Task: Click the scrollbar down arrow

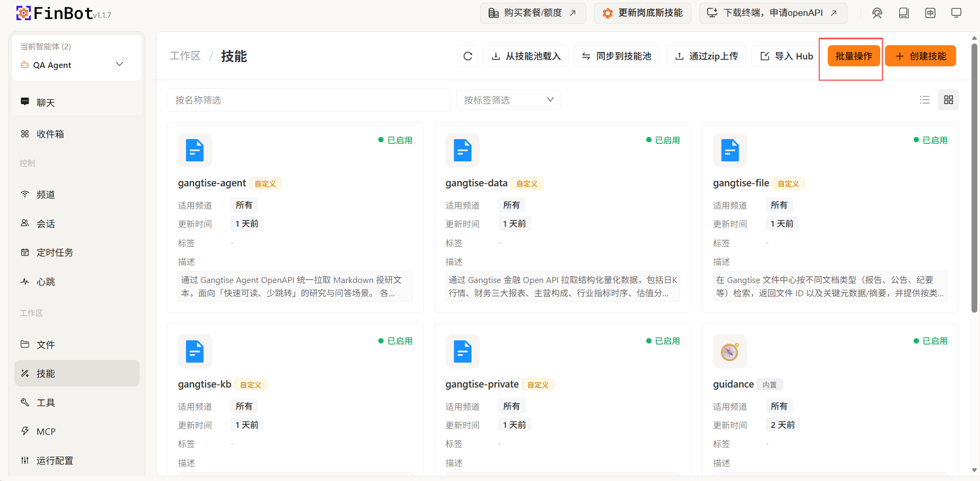Action: click(x=974, y=470)
